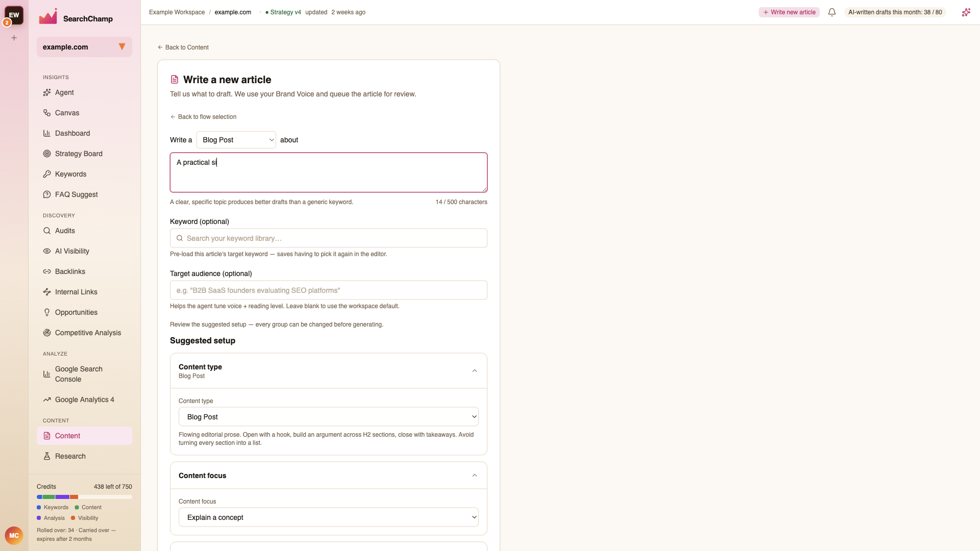Go to Internal Links in sidebar

coord(84,292)
